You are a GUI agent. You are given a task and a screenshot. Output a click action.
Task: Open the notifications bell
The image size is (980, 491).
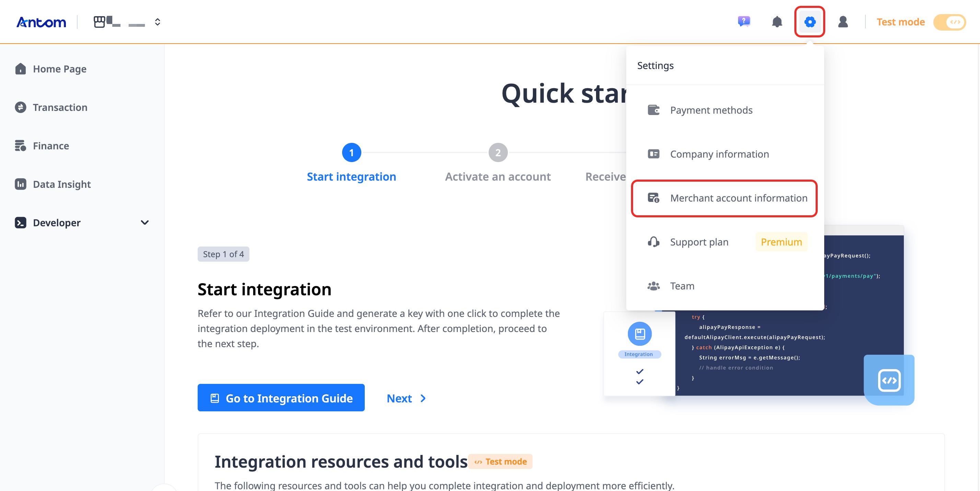(x=777, y=22)
